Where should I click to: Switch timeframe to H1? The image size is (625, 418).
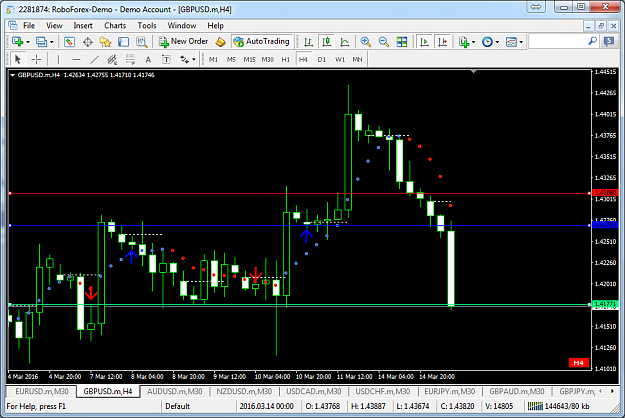click(x=285, y=59)
